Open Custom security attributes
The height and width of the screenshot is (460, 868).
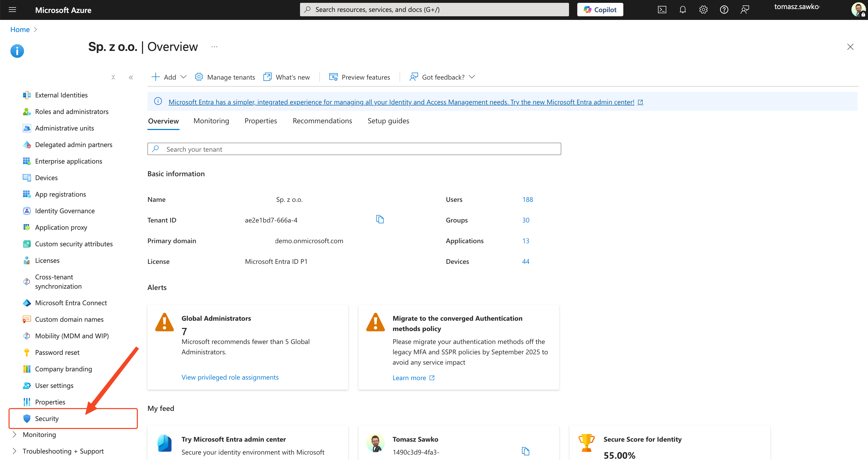(74, 244)
